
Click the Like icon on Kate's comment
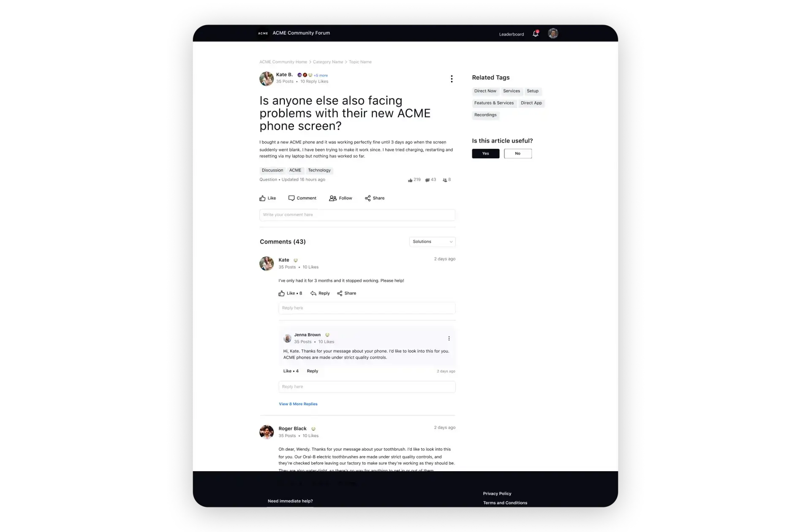coord(281,293)
